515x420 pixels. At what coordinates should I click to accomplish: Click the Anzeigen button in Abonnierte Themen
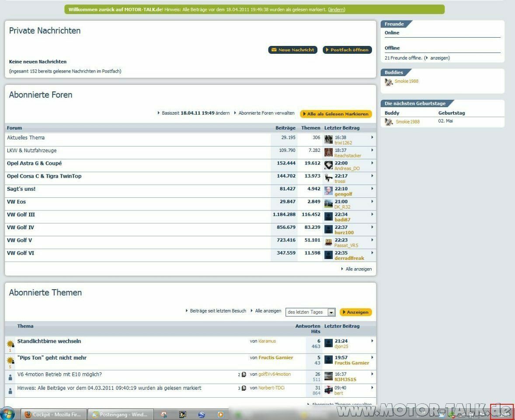[x=356, y=312]
